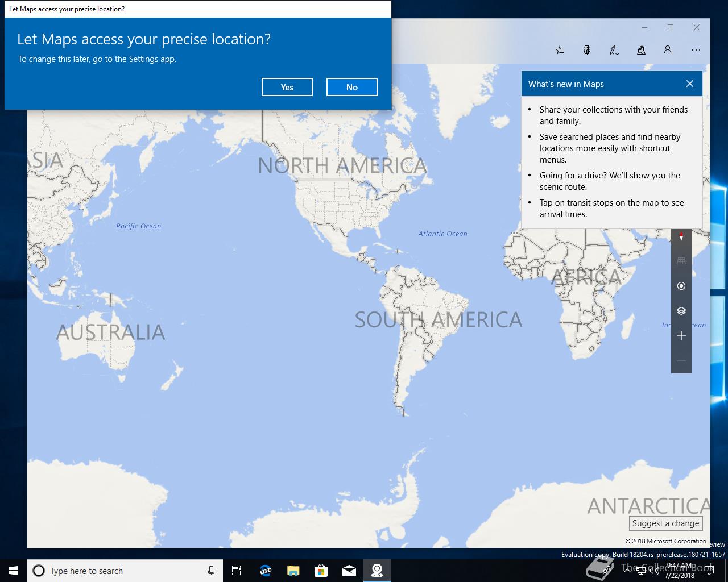Click the Suggest a change button
The height and width of the screenshot is (582, 728).
pyautogui.click(x=665, y=523)
